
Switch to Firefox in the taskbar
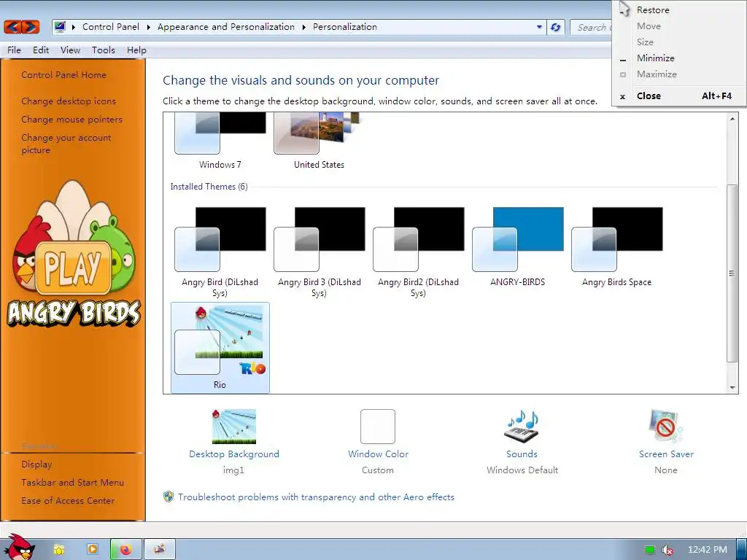click(x=125, y=550)
